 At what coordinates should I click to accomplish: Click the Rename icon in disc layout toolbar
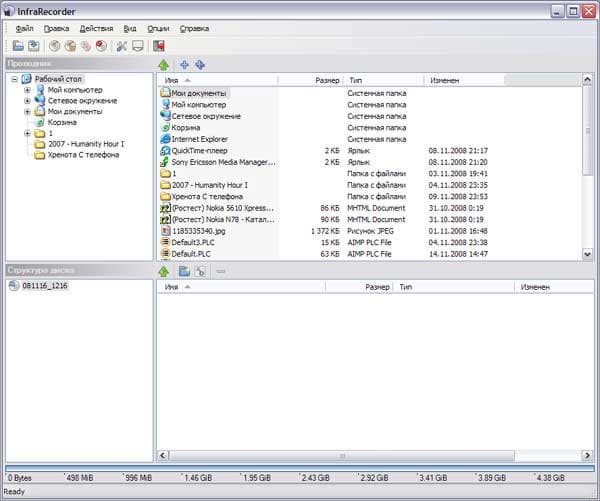coord(200,271)
